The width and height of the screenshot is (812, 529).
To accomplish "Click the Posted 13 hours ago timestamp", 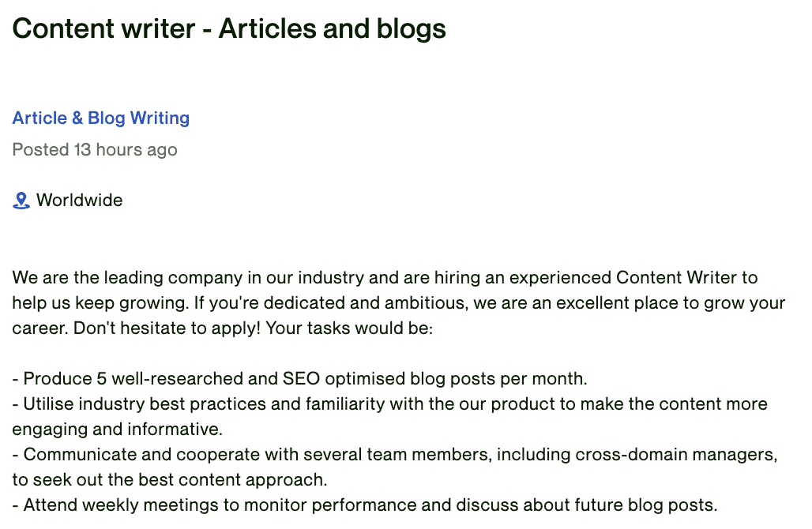I will (95, 149).
